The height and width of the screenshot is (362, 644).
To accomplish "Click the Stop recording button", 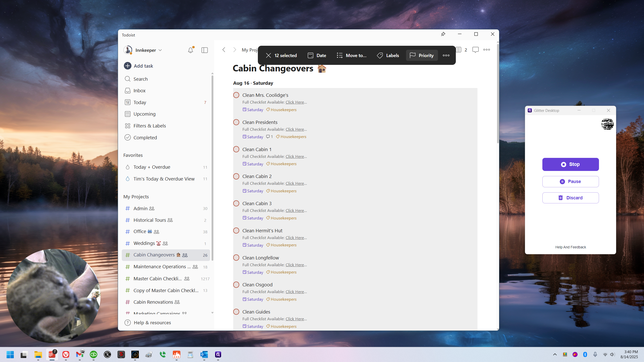I will coord(571,164).
